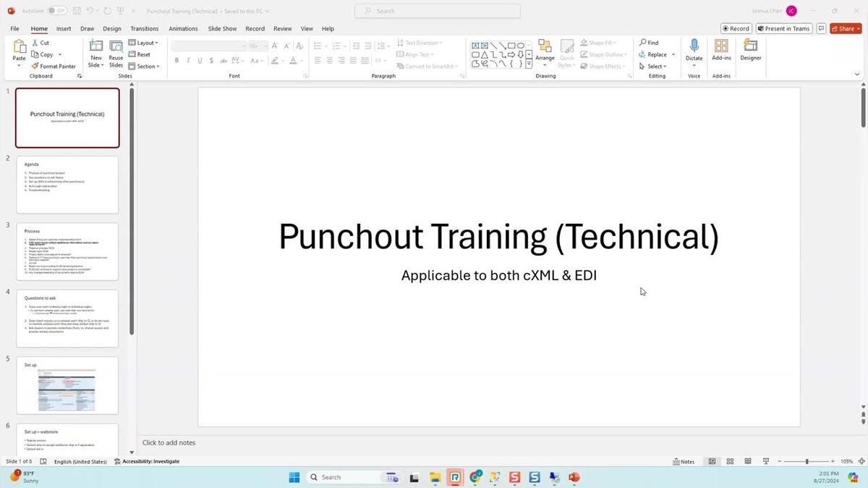Image resolution: width=868 pixels, height=488 pixels.
Task: Click the Present in Teams button
Action: pyautogui.click(x=784, y=28)
